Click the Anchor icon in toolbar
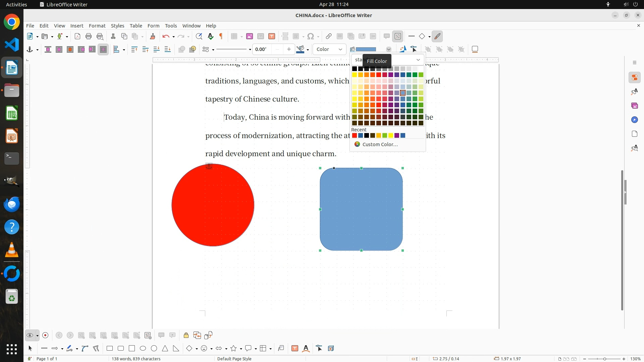 tap(30, 50)
